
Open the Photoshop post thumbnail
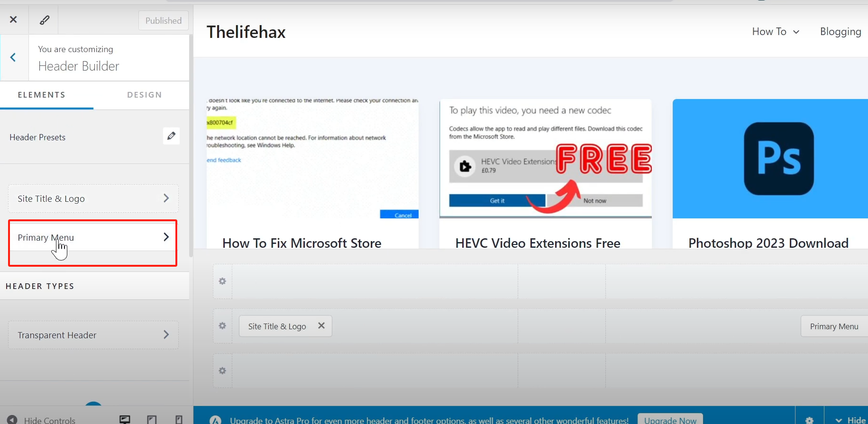point(770,159)
